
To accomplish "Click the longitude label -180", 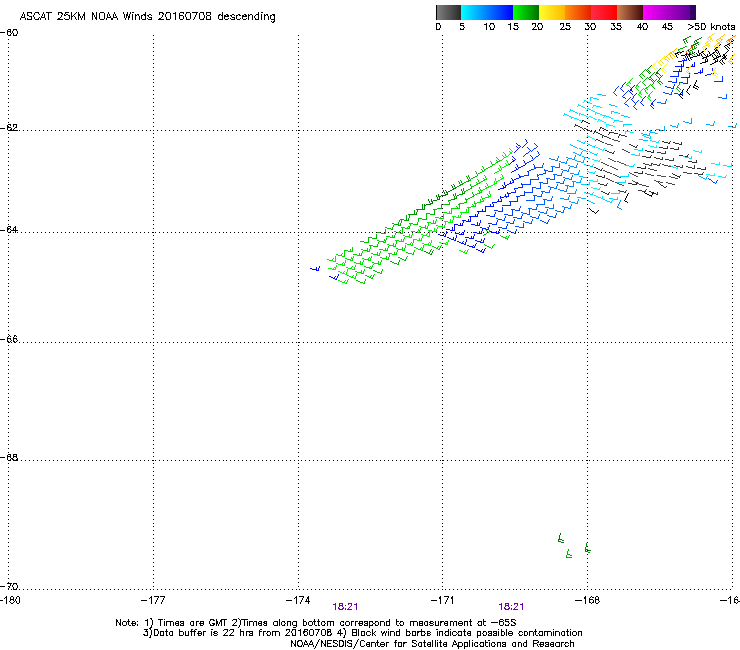I will tap(10, 600).
